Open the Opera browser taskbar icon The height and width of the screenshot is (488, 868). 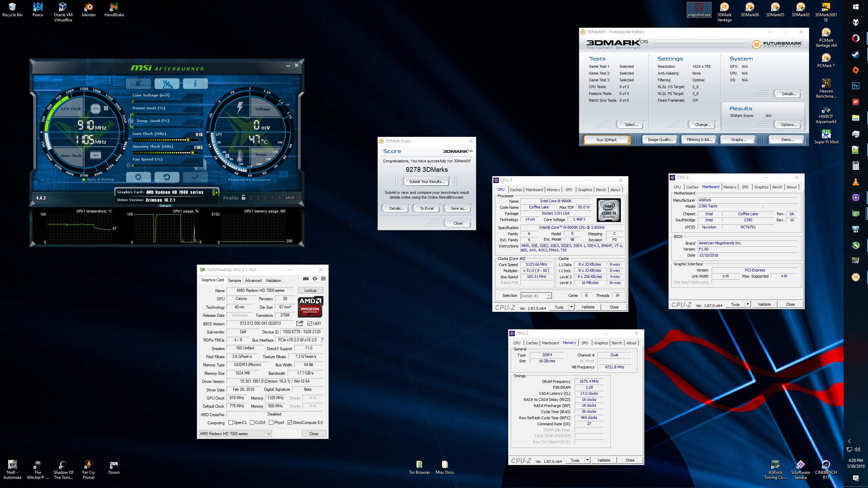pyautogui.click(x=855, y=38)
